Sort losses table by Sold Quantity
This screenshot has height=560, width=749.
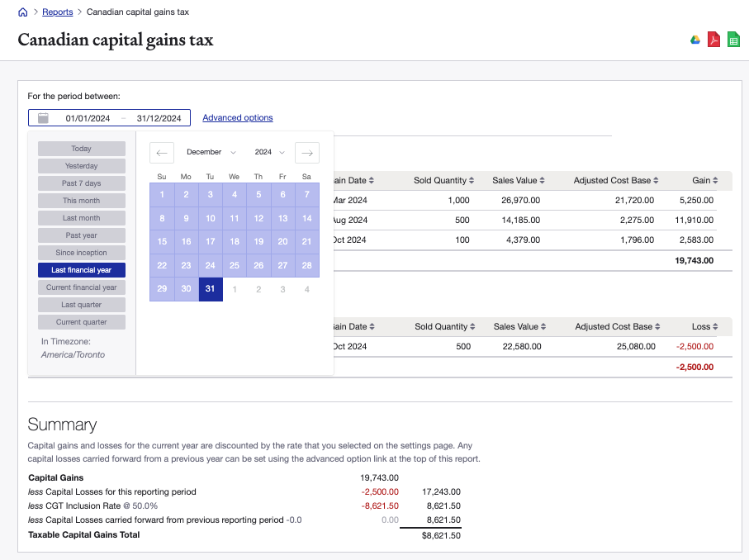click(x=445, y=326)
